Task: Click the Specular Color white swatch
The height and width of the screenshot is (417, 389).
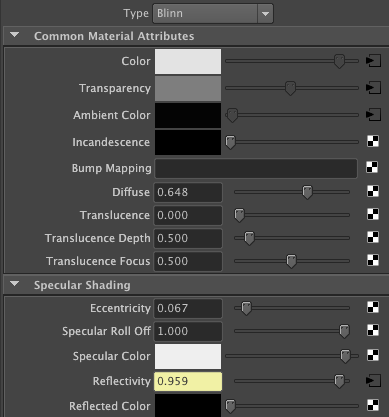Action: pyautogui.click(x=188, y=356)
